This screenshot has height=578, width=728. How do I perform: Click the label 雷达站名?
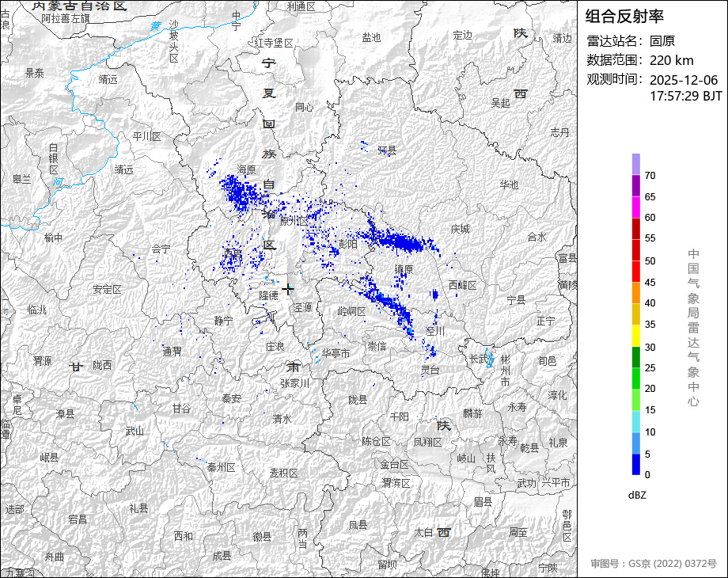point(612,41)
